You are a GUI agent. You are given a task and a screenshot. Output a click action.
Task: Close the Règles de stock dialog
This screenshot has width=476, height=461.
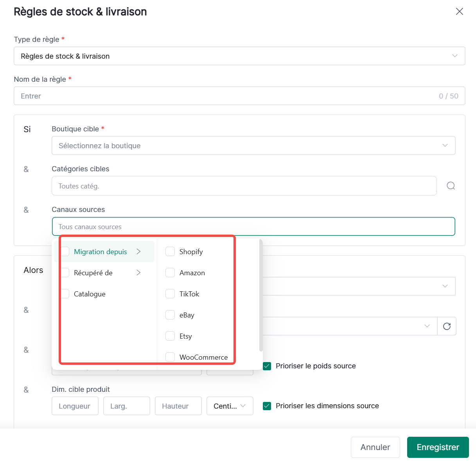(x=460, y=11)
